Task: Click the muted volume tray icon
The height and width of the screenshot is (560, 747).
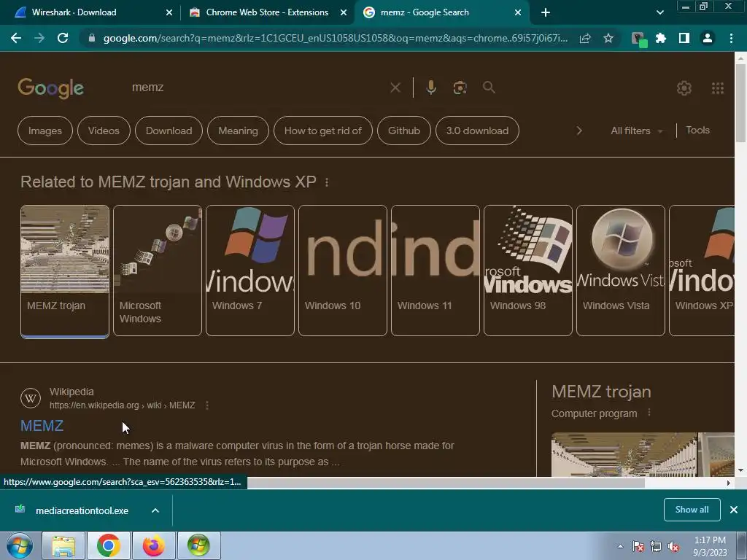Action: [x=673, y=547]
